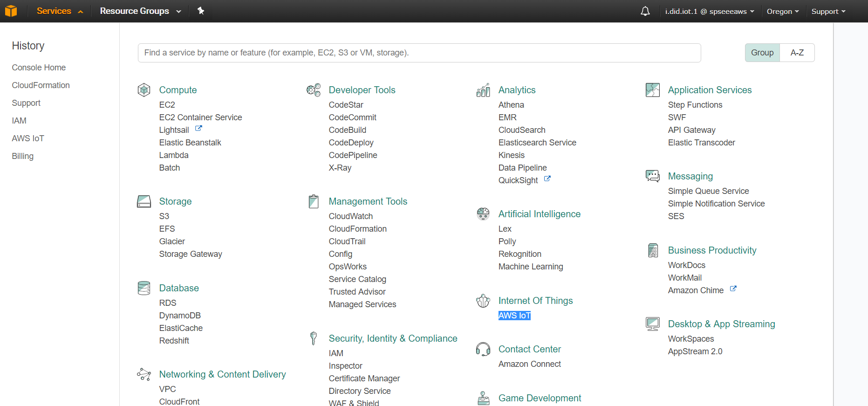Screen dimensions: 868x406
Task: Click the Storage category icon
Action: pos(144,201)
